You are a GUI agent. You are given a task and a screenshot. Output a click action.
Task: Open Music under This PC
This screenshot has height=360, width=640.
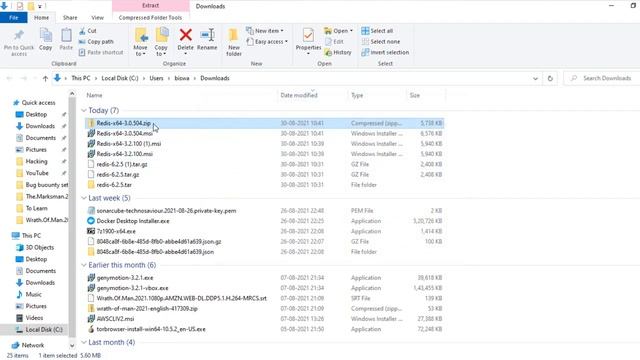tap(33, 294)
